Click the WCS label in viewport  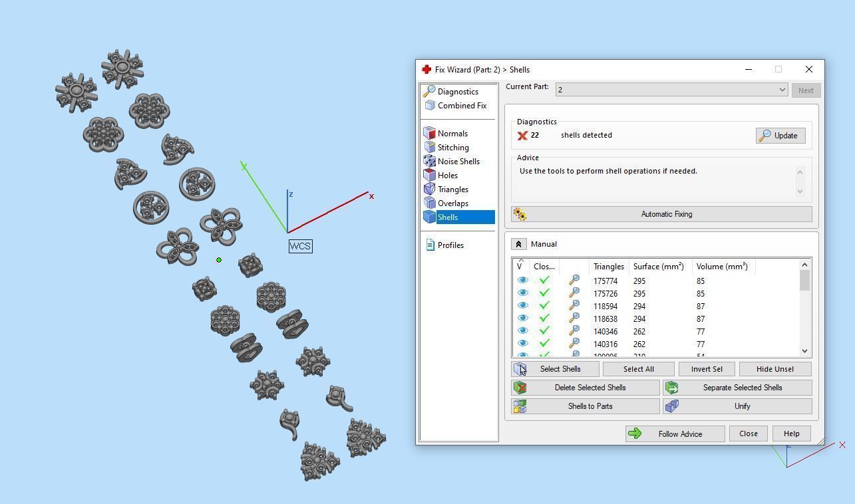point(300,246)
